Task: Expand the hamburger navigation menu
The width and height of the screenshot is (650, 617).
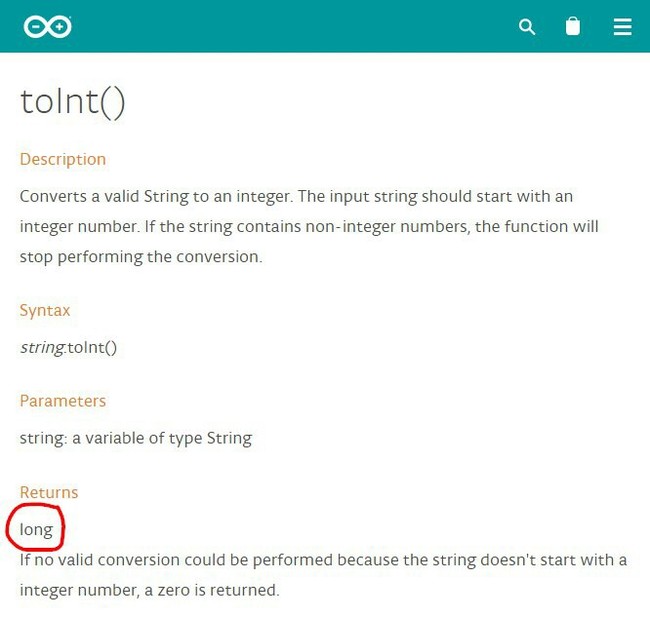Action: tap(622, 27)
